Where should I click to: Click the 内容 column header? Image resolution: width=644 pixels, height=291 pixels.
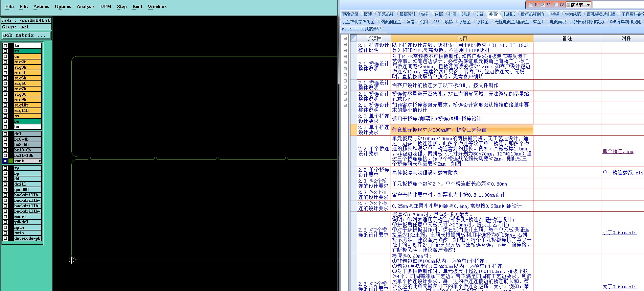coord(462,38)
